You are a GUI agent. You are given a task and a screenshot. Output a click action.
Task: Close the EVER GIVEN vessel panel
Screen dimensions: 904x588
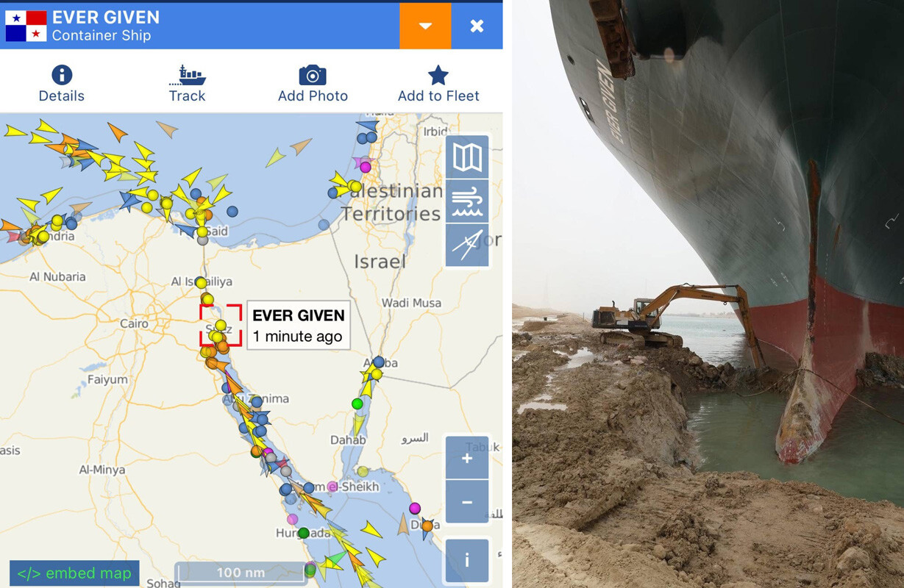pyautogui.click(x=477, y=26)
